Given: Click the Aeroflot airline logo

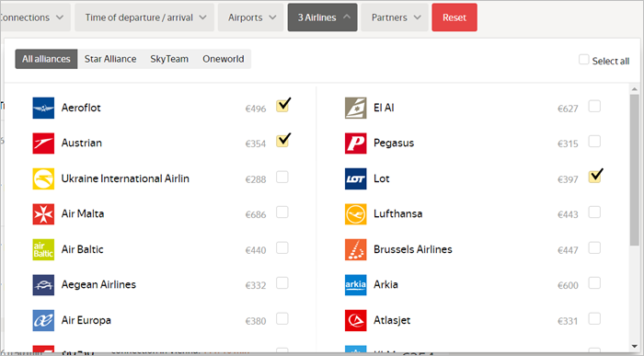Looking at the screenshot, I should (43, 108).
